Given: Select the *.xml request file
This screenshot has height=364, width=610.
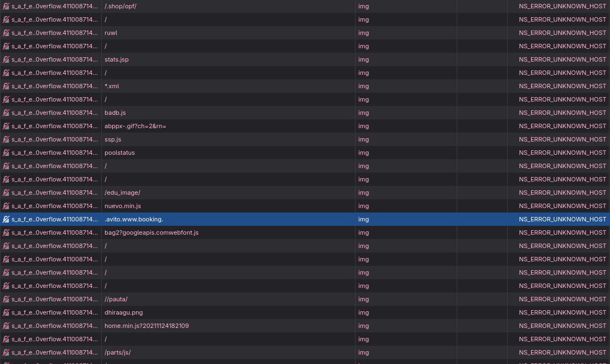Looking at the screenshot, I should [112, 86].
